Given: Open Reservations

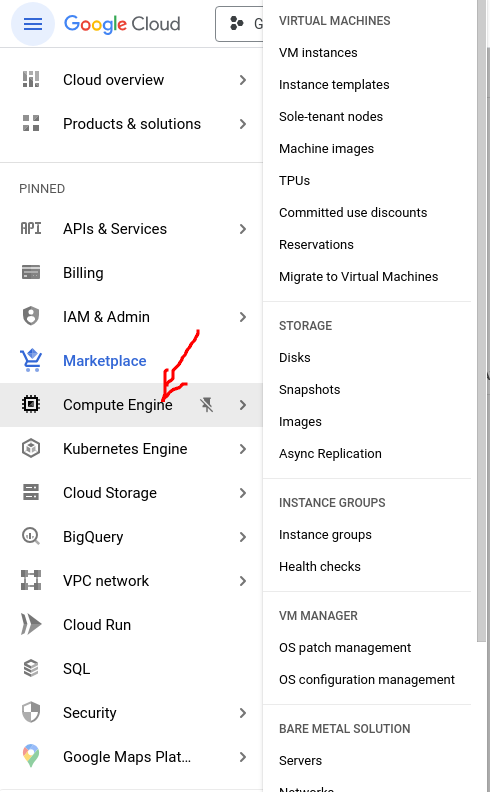Looking at the screenshot, I should pos(316,244).
